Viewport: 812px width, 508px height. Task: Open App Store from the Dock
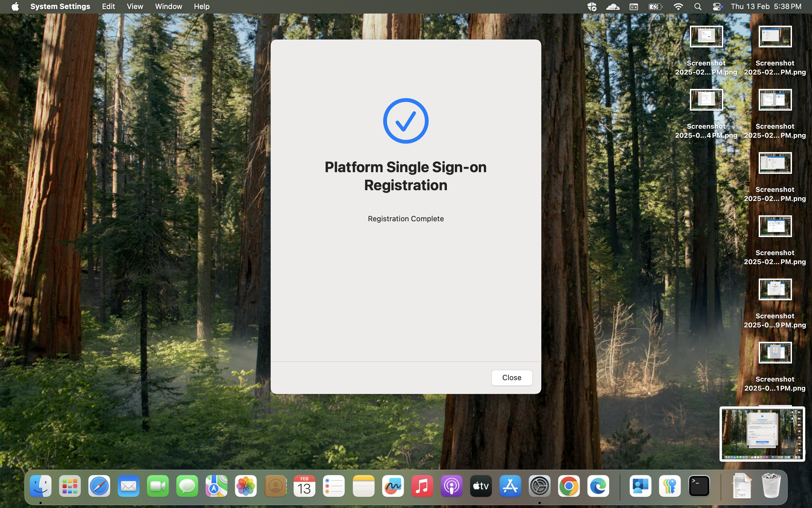pos(510,486)
